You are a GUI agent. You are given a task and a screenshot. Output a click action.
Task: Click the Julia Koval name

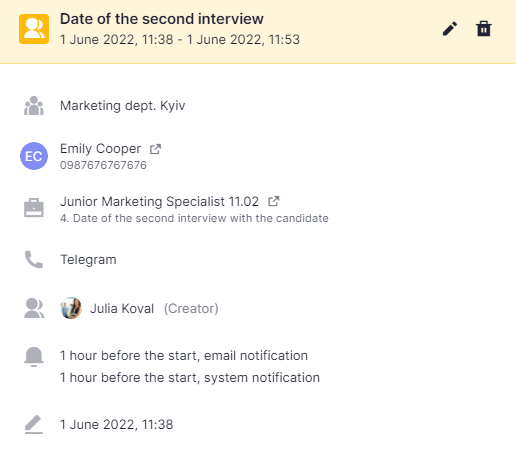tap(122, 309)
